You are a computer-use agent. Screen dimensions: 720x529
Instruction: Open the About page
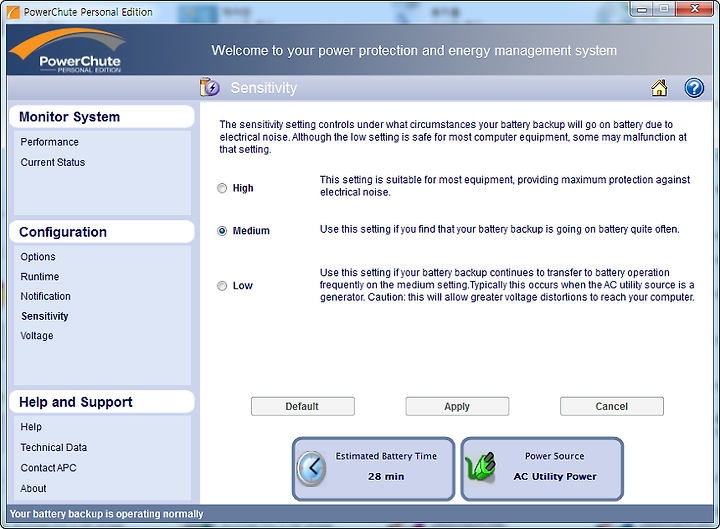coord(33,488)
